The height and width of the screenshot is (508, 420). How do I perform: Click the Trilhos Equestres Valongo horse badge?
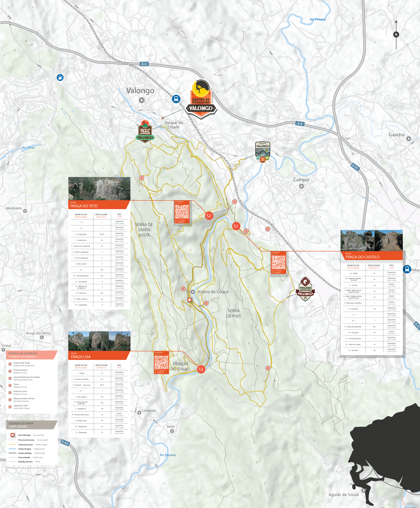305,289
